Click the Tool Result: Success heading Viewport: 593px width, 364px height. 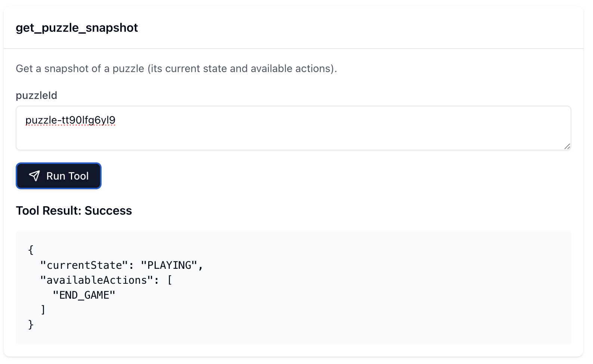[x=74, y=211]
